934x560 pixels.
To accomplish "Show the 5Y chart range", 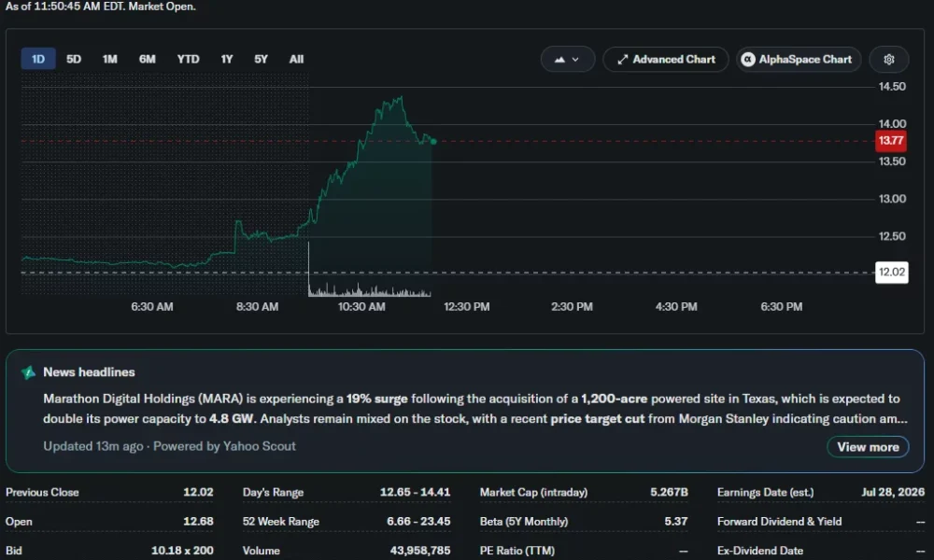I will tap(261, 59).
